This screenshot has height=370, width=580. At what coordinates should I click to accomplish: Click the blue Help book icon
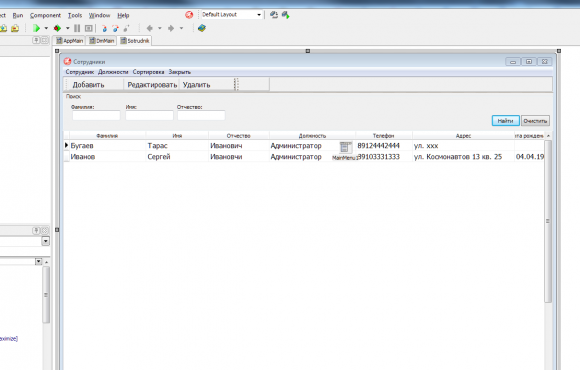click(x=202, y=28)
